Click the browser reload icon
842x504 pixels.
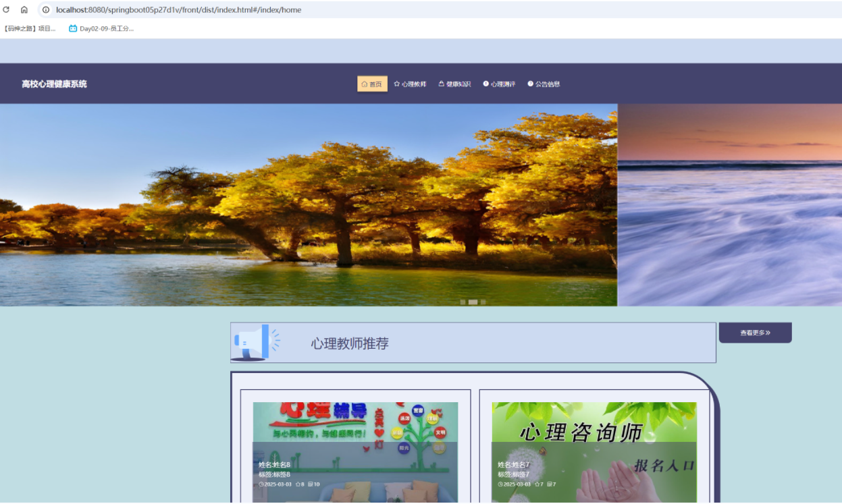(6, 9)
